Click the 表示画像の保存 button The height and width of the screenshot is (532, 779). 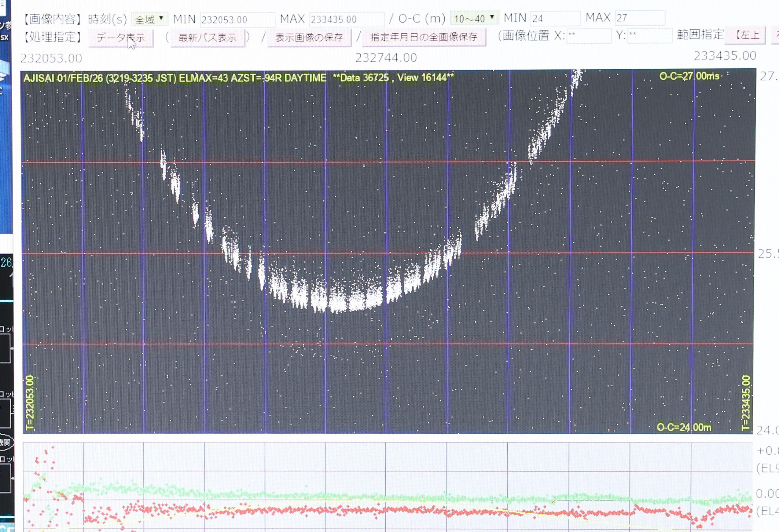tap(309, 37)
